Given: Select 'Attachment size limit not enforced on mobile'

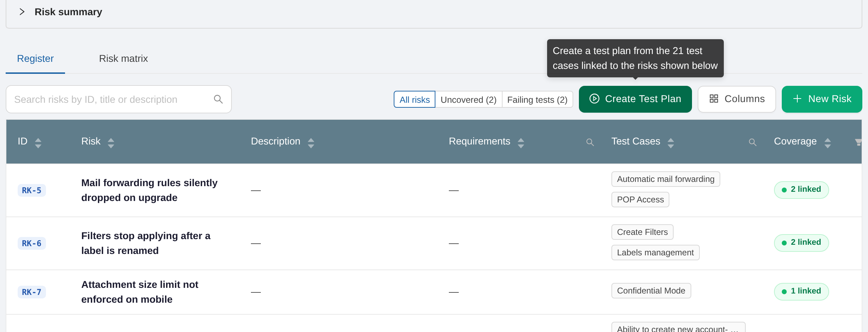Looking at the screenshot, I should tap(140, 292).
